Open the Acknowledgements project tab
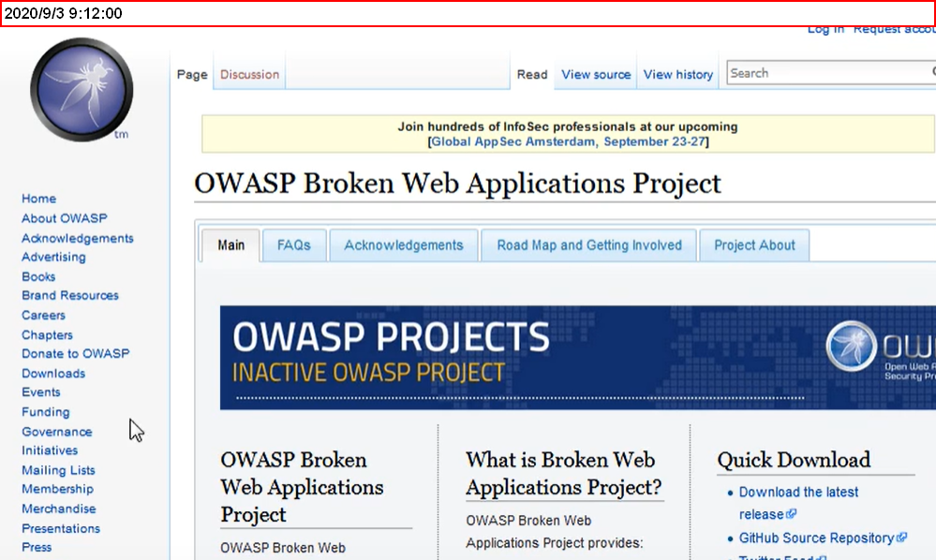This screenshot has width=936, height=560. pos(404,245)
